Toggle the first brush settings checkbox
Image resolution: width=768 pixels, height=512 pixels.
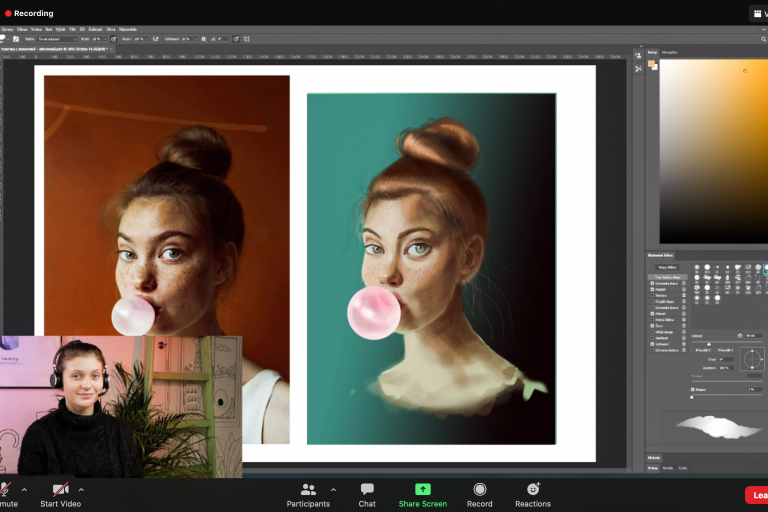651,283
